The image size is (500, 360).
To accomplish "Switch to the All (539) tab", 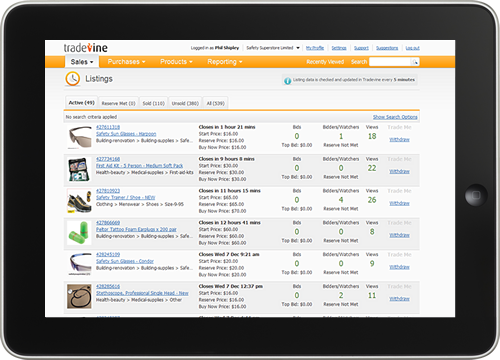I will [215, 103].
